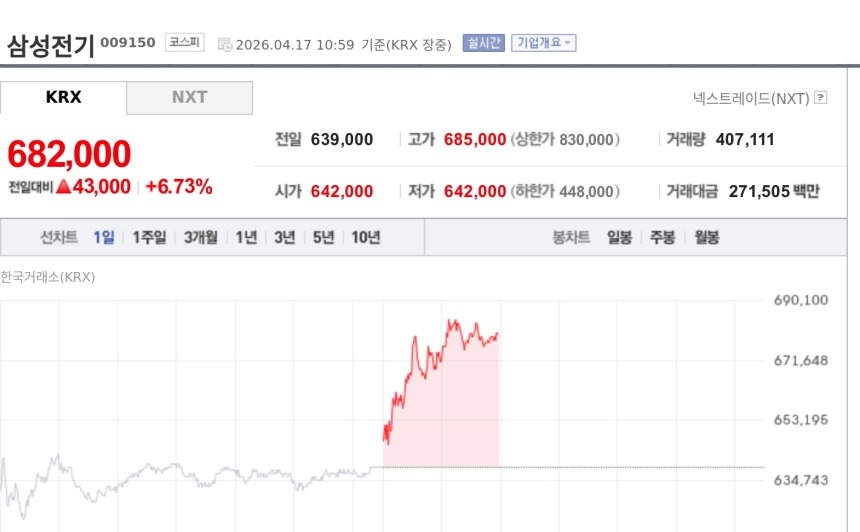Viewport: 860px width, 532px height.
Task: Open the 일봉 daily candle chart
Action: [619, 237]
